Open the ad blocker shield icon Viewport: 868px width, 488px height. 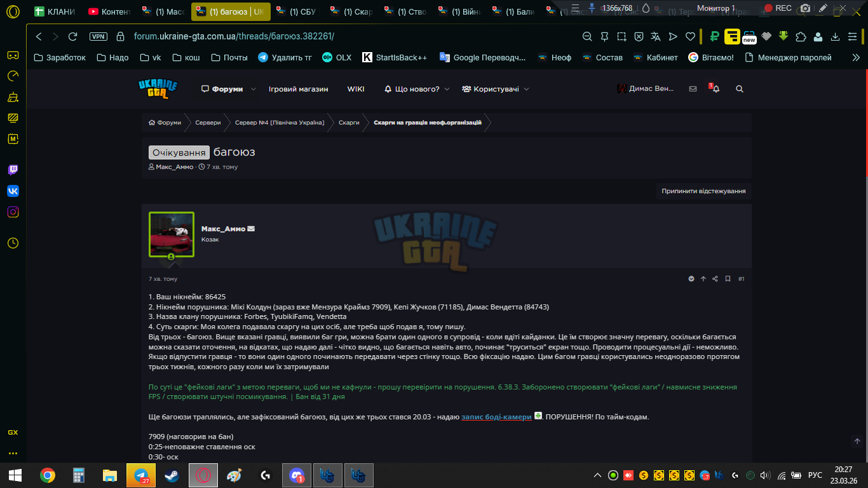tap(639, 36)
